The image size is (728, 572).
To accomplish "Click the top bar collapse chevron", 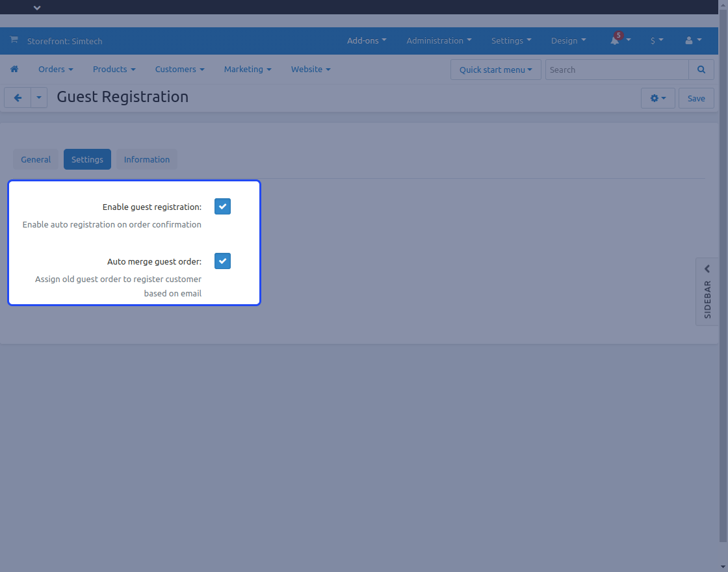I will pos(37,8).
